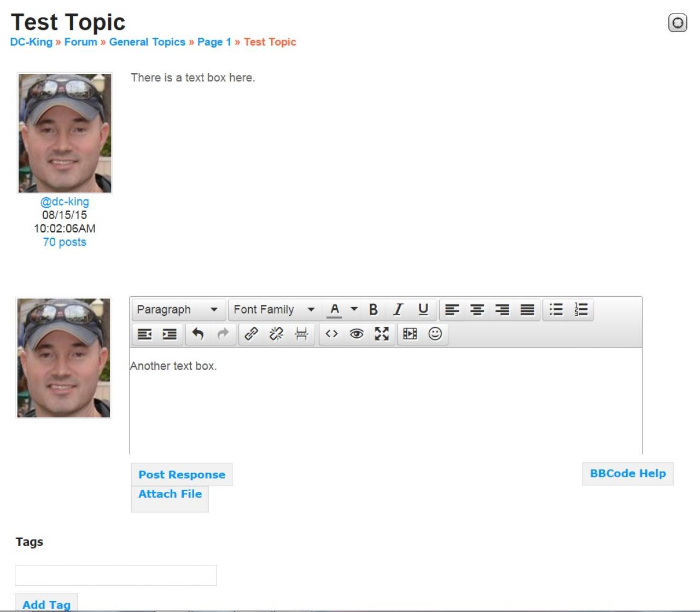The image size is (700, 612).
Task: Preview the post with the eye icon
Action: click(357, 334)
